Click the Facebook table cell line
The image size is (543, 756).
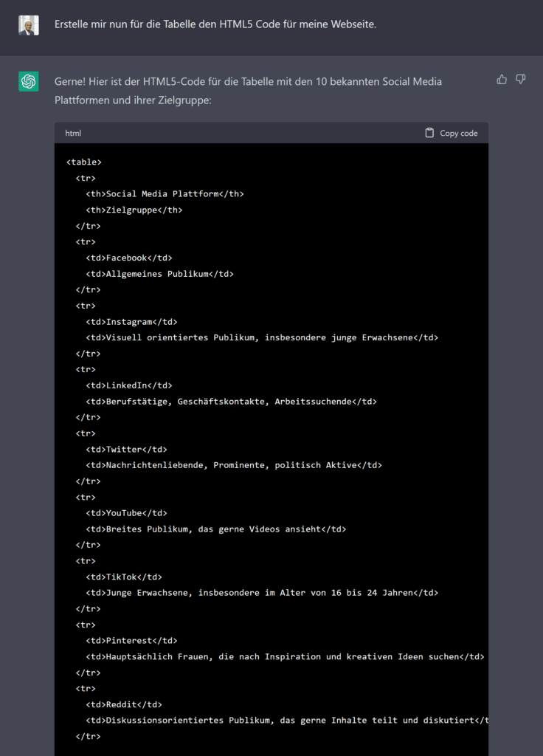pos(128,258)
